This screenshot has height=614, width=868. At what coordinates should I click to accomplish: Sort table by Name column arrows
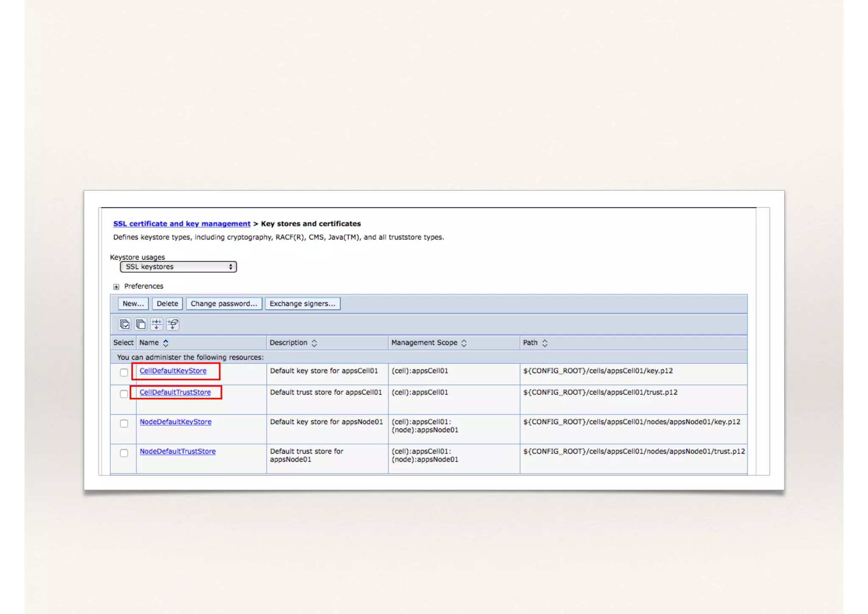pos(166,343)
